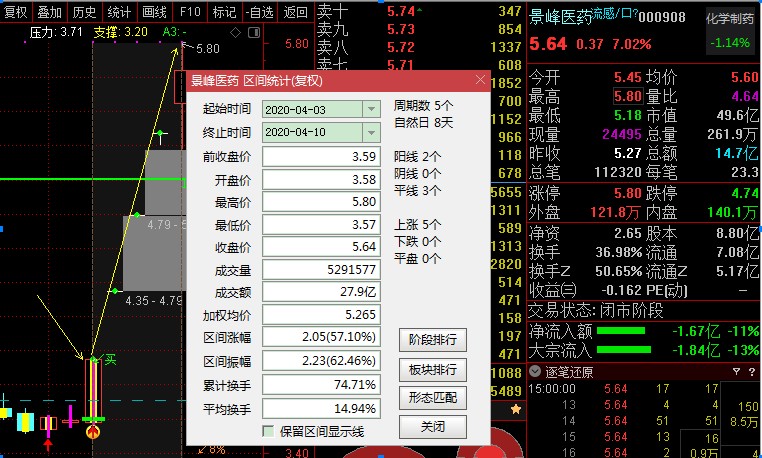Open the 流感/口? concept tag link
Image resolution: width=762 pixels, height=458 pixels.
(615, 14)
